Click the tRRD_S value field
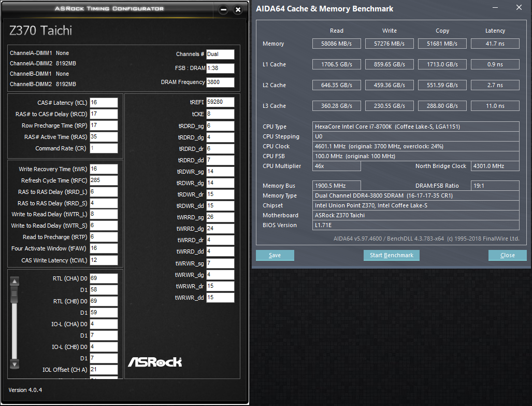Screen dimensions: 532x406 [104, 203]
